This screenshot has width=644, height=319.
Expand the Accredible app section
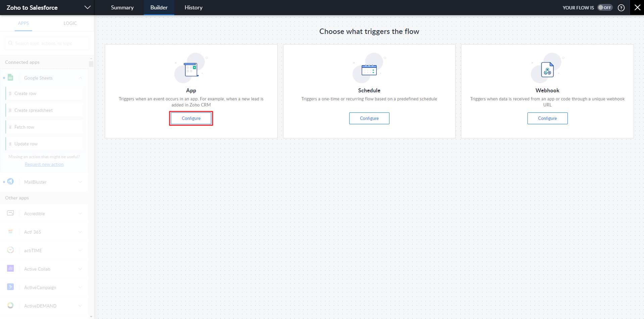coord(80,214)
